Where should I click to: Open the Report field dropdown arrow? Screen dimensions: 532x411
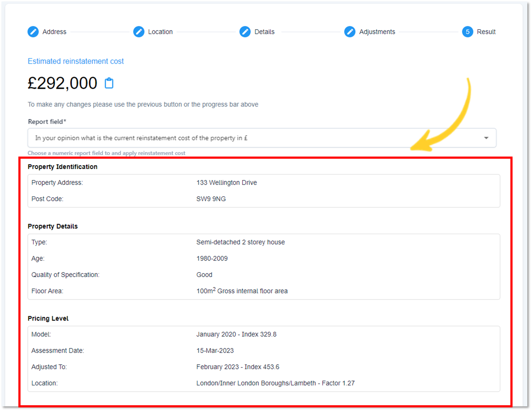[486, 138]
